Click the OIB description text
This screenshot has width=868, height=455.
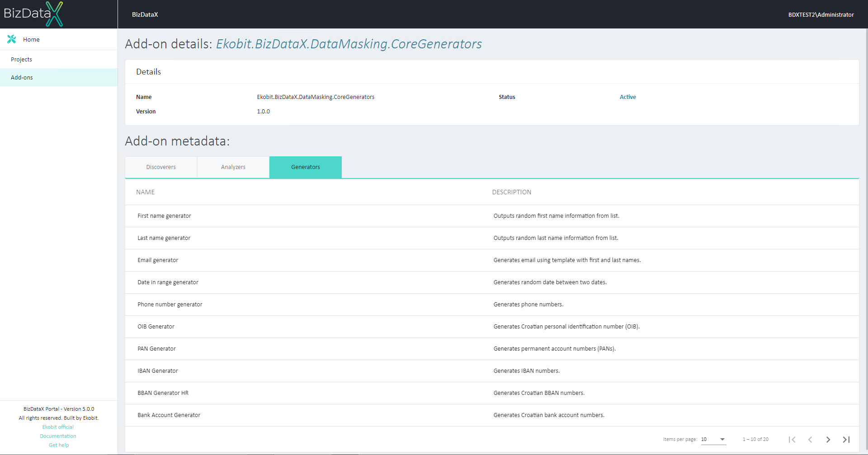pyautogui.click(x=566, y=327)
